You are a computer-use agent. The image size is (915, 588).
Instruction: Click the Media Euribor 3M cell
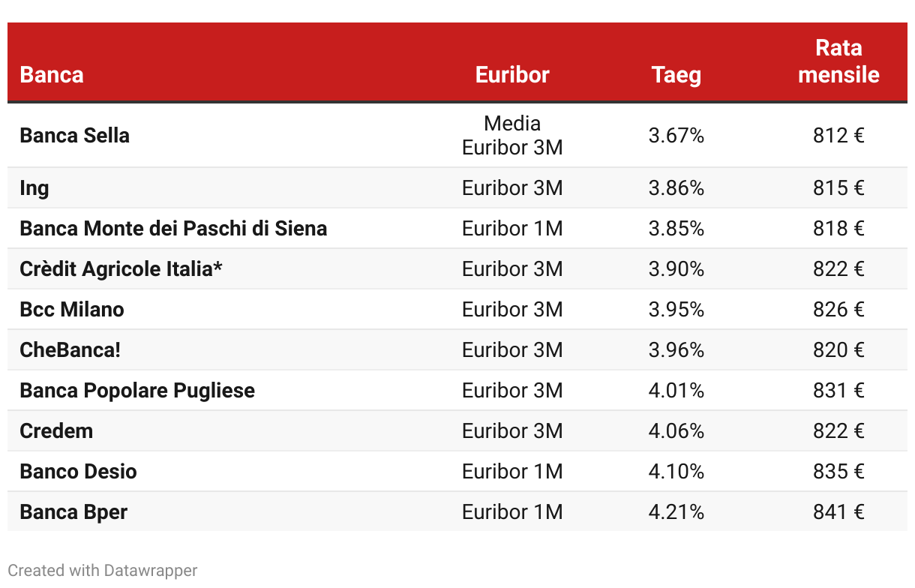tap(512, 135)
